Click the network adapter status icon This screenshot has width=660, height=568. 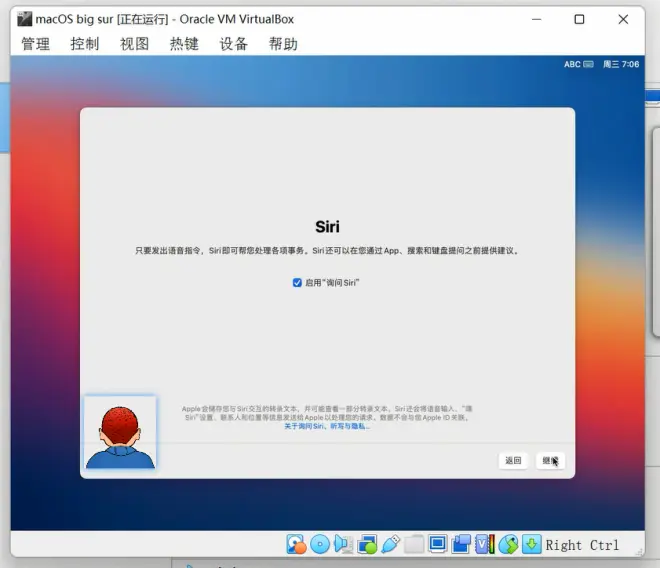coord(367,544)
